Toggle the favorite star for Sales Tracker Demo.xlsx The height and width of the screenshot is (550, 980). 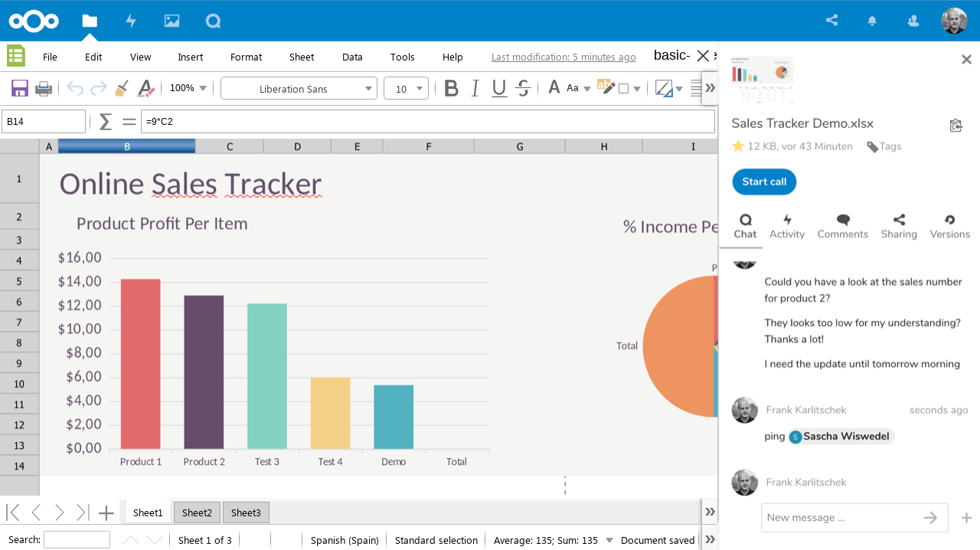click(x=738, y=146)
